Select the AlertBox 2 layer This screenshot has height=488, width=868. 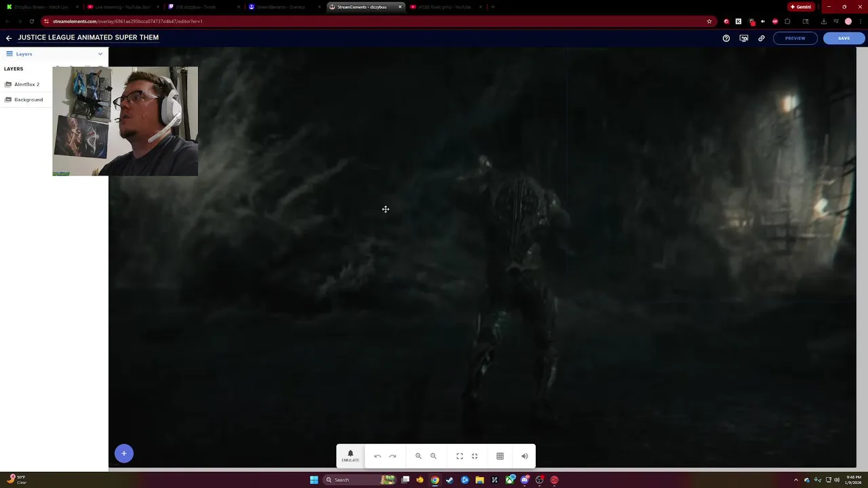[x=27, y=84]
